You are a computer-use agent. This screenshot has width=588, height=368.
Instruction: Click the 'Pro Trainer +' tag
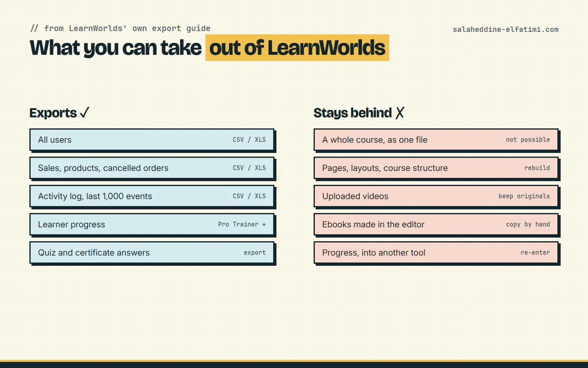[x=242, y=224]
